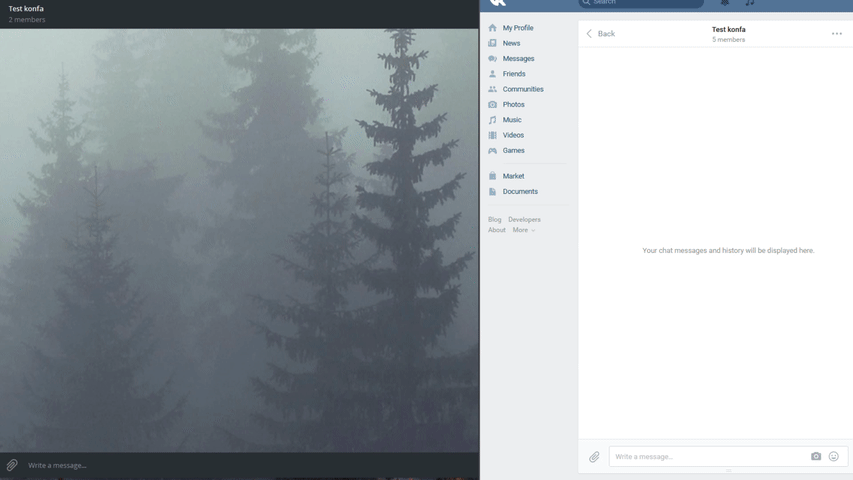Open My Profile in the sidebar
853x480 pixels.
click(518, 28)
